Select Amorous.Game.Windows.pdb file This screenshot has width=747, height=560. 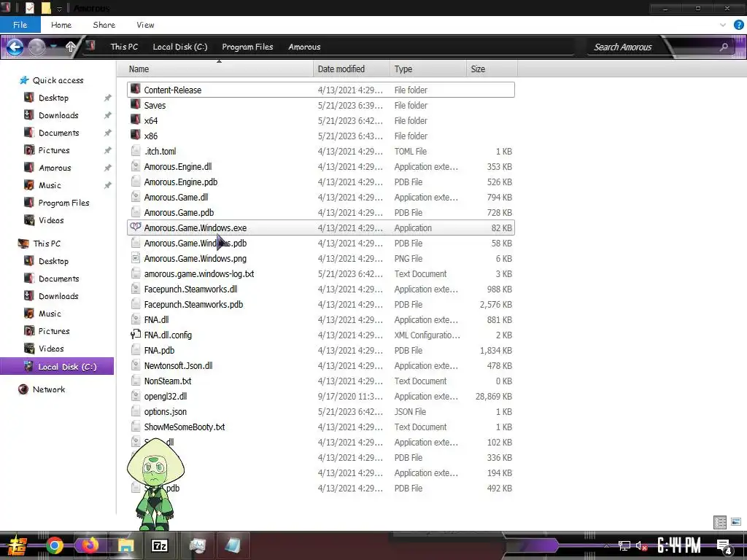click(321, 243)
